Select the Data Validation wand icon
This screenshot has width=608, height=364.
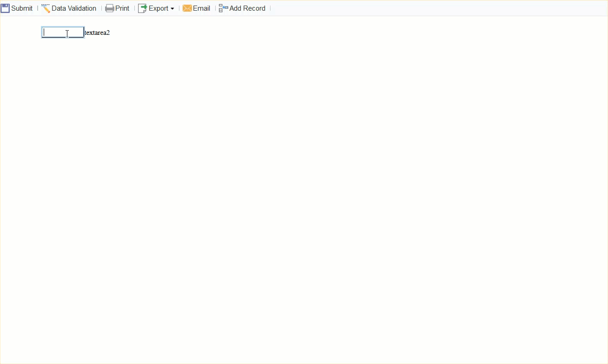click(46, 8)
